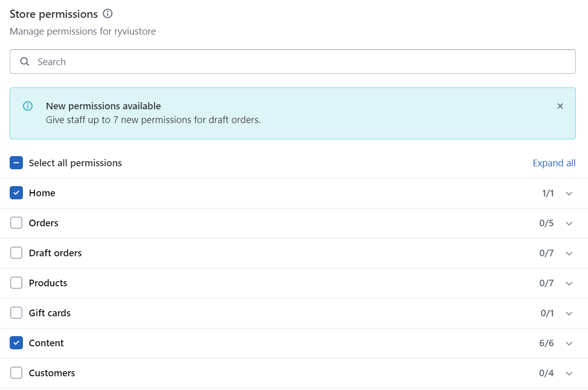Click the search magnifier icon
The image size is (588, 390).
click(x=24, y=62)
